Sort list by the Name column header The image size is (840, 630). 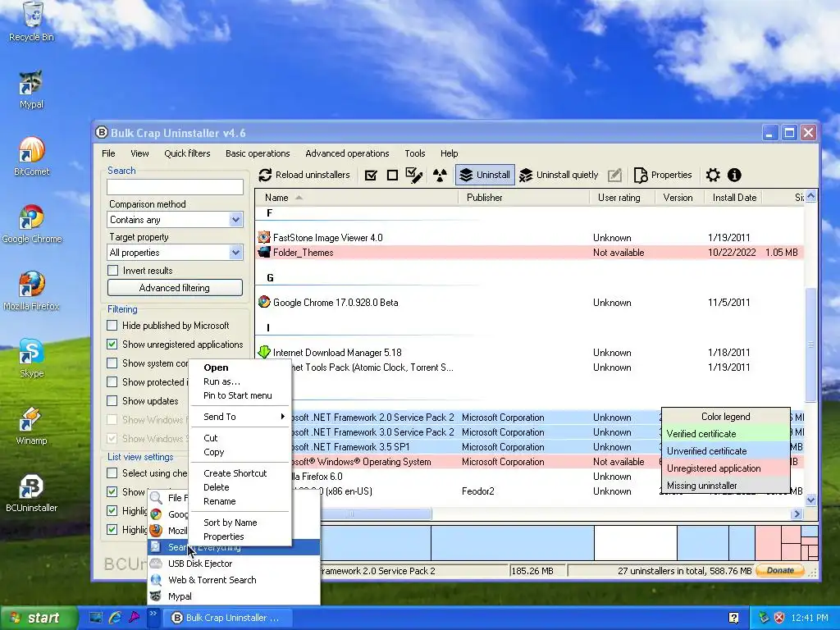(356, 198)
